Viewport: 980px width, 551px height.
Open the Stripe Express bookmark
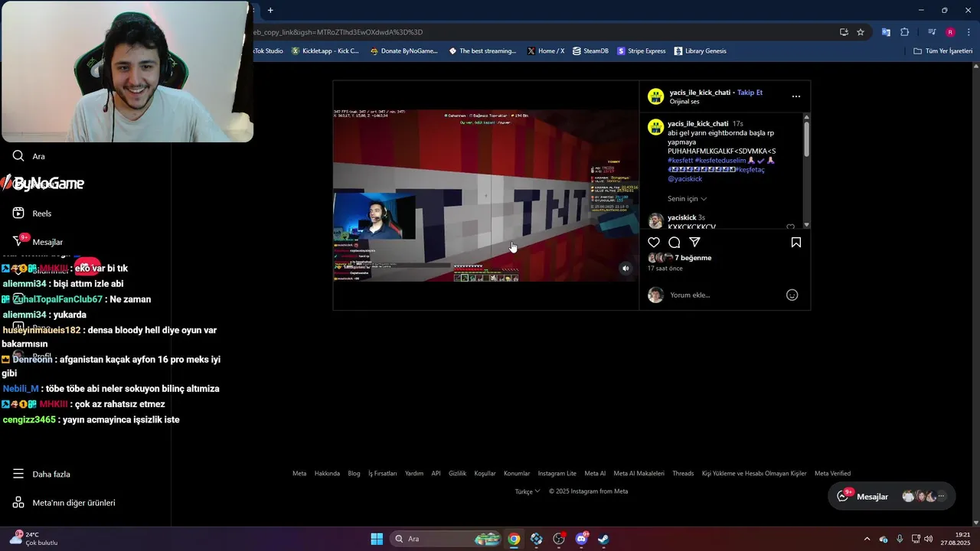(x=641, y=51)
